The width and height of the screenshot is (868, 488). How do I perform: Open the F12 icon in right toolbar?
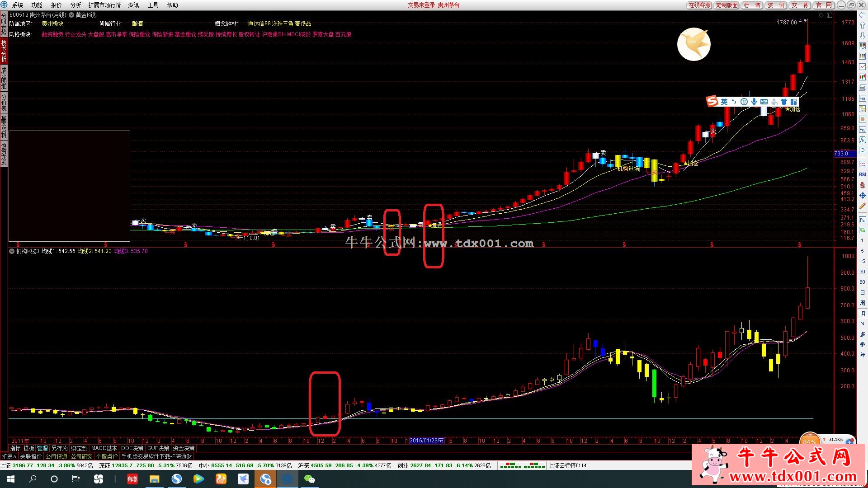863,129
